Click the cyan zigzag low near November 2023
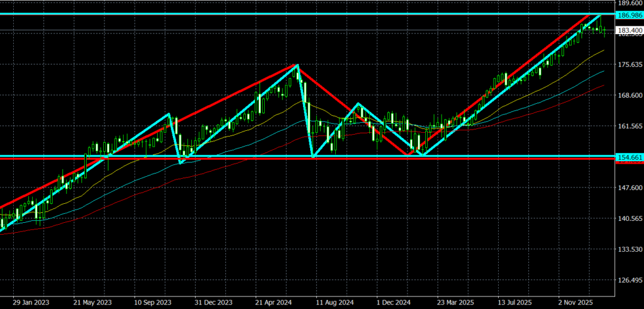 [180, 163]
